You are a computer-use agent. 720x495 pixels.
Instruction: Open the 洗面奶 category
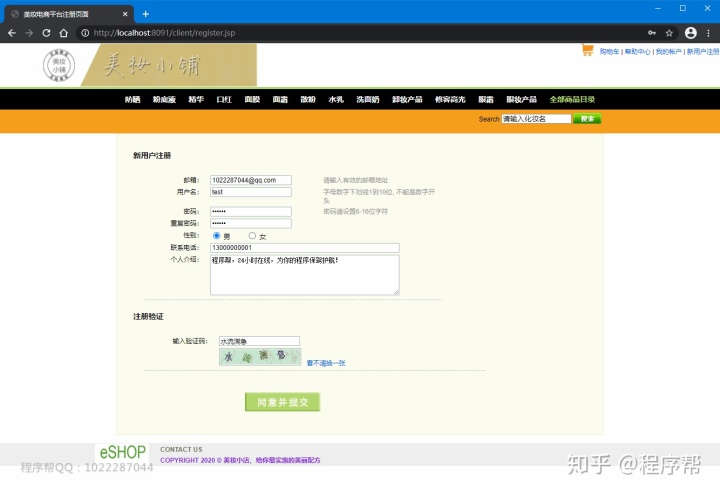[x=368, y=99]
